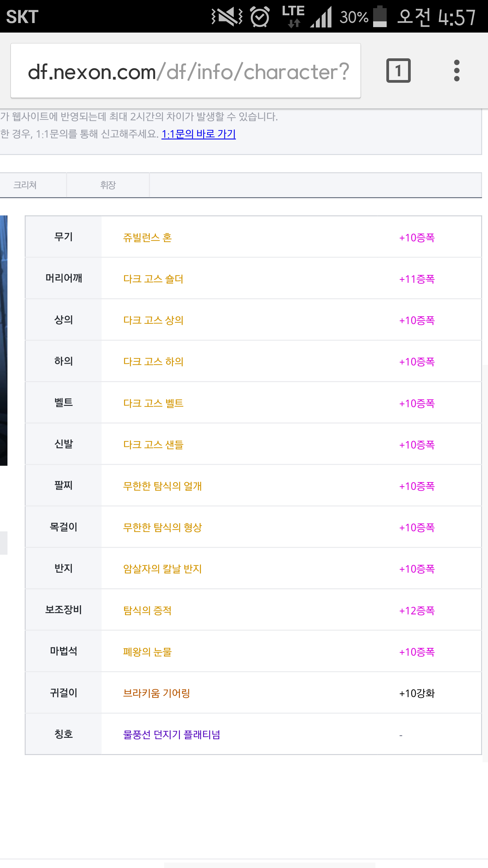Select the 다크 고스 상의 item
Screen dimensions: 488x868
tap(153, 320)
